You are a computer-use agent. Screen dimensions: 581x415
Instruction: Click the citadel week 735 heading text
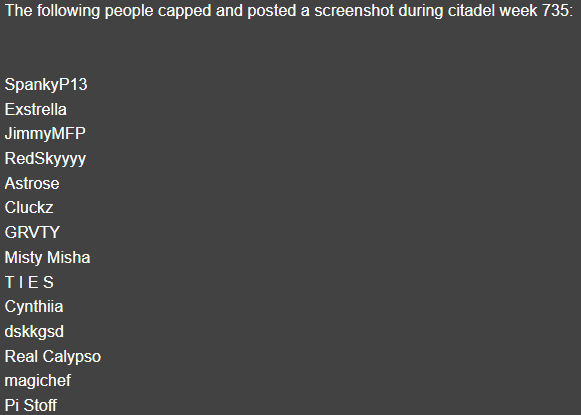[x=510, y=10]
